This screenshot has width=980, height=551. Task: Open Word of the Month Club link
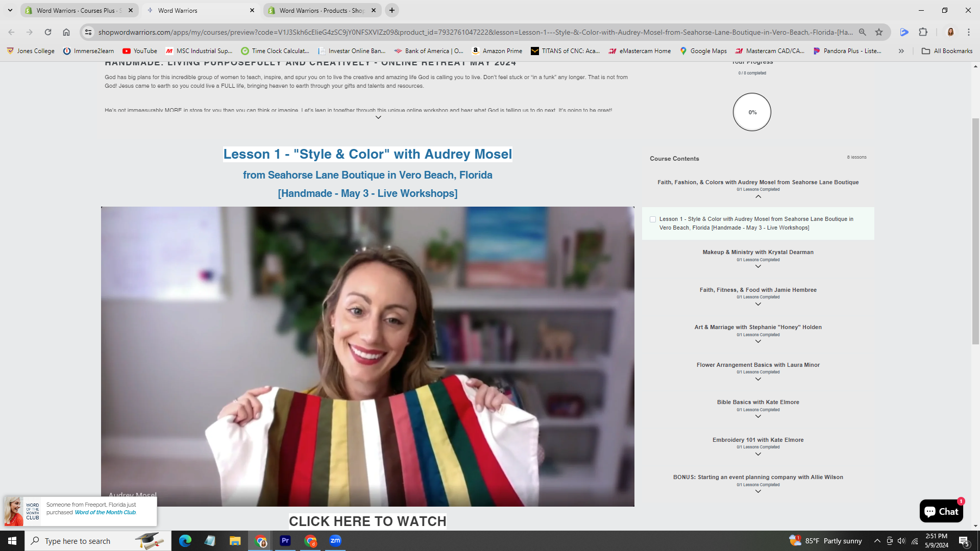pos(105,512)
